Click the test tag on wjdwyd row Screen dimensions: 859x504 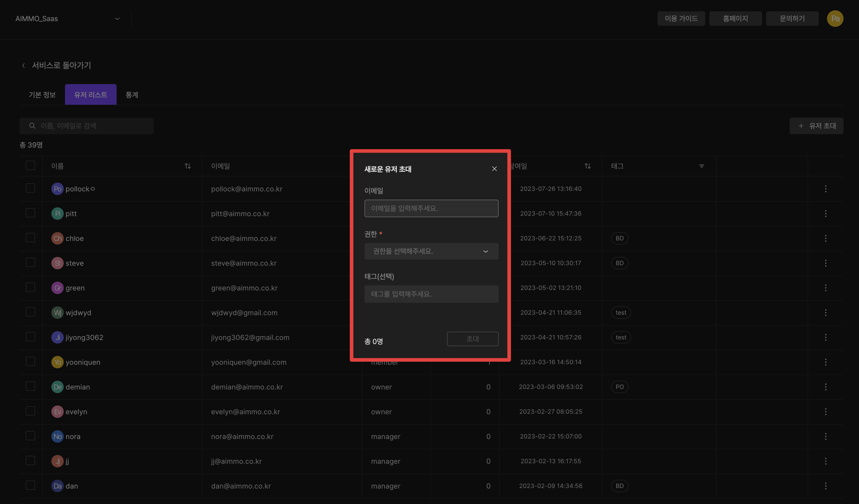coord(621,313)
